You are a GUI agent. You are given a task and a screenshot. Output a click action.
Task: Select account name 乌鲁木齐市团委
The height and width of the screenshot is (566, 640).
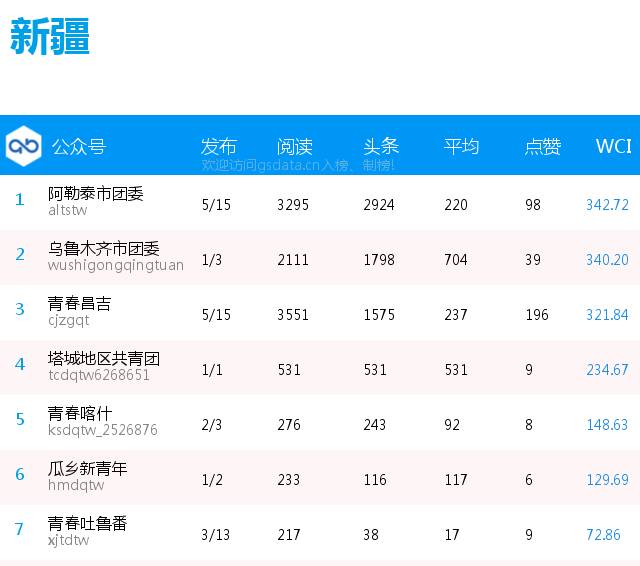tap(104, 249)
